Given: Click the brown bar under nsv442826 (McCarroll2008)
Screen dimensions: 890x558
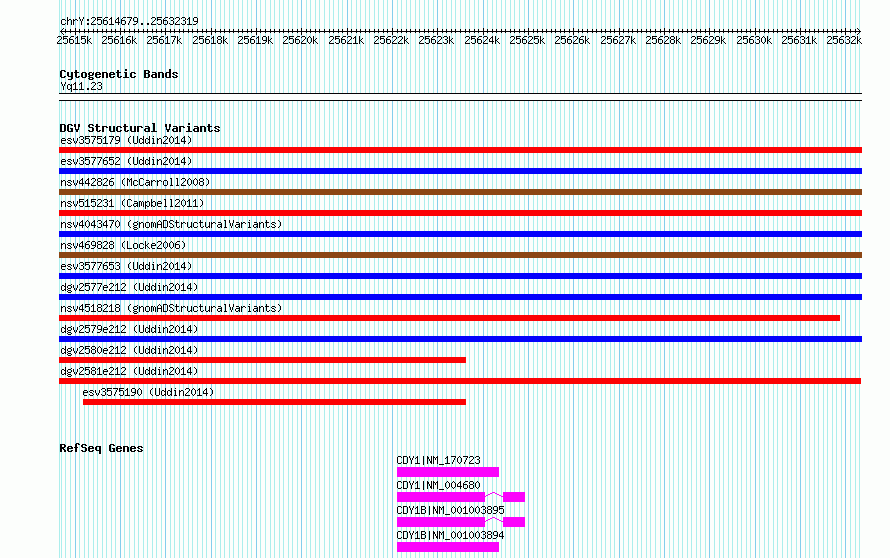Looking at the screenshot, I should (x=460, y=192).
